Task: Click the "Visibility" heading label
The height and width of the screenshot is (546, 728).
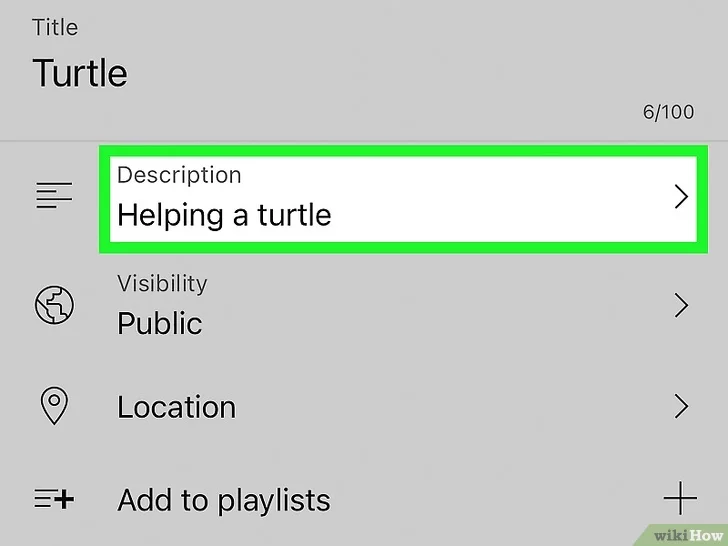Action: click(x=162, y=283)
